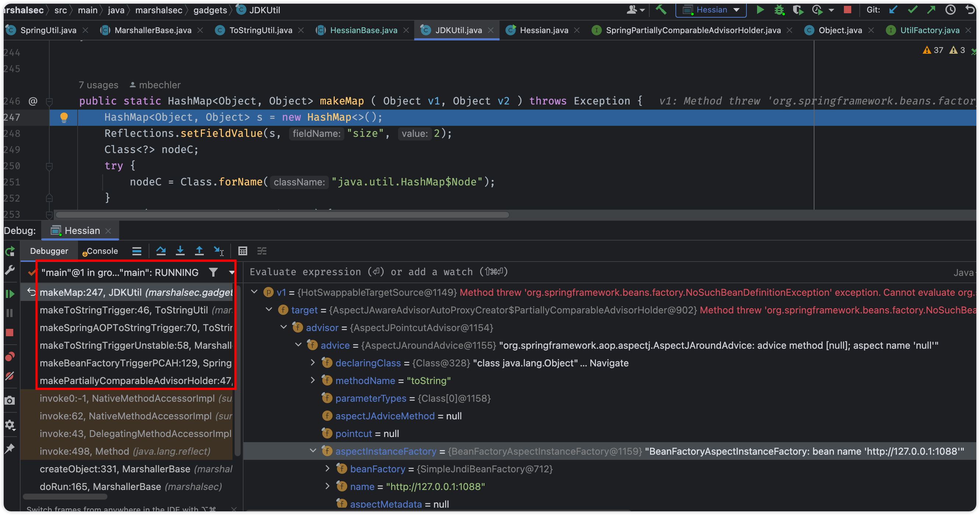Click Git push arrow icon
The width and height of the screenshot is (980, 515).
(x=931, y=10)
